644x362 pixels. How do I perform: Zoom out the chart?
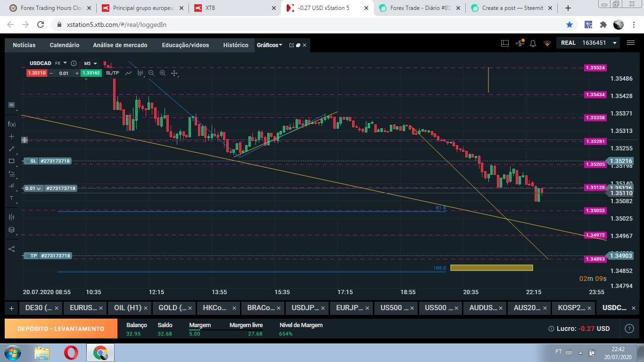pos(151,73)
